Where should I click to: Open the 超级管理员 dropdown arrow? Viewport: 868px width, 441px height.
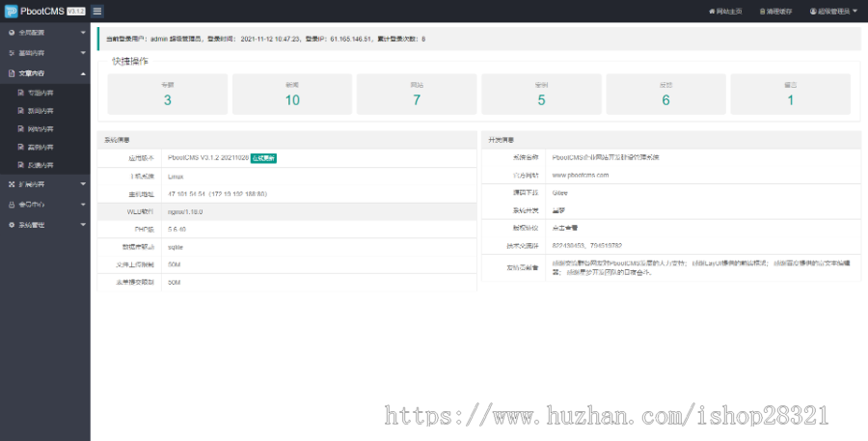855,11
